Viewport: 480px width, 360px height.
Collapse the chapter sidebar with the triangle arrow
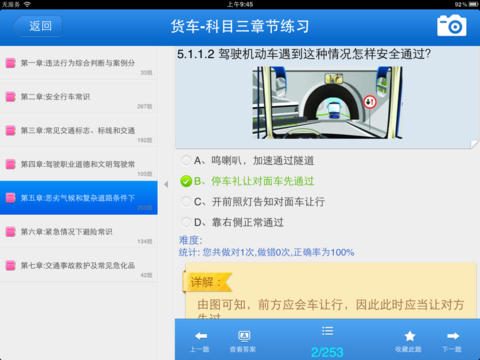click(x=166, y=184)
